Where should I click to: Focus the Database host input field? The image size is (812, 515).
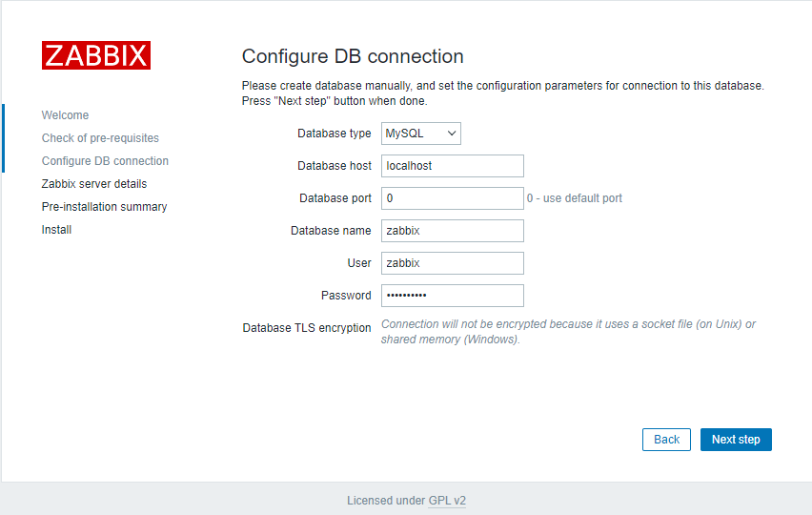[453, 166]
